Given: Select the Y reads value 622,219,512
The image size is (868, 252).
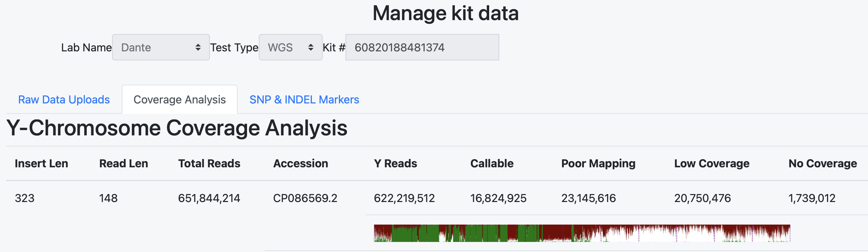Looking at the screenshot, I should click(x=405, y=198).
